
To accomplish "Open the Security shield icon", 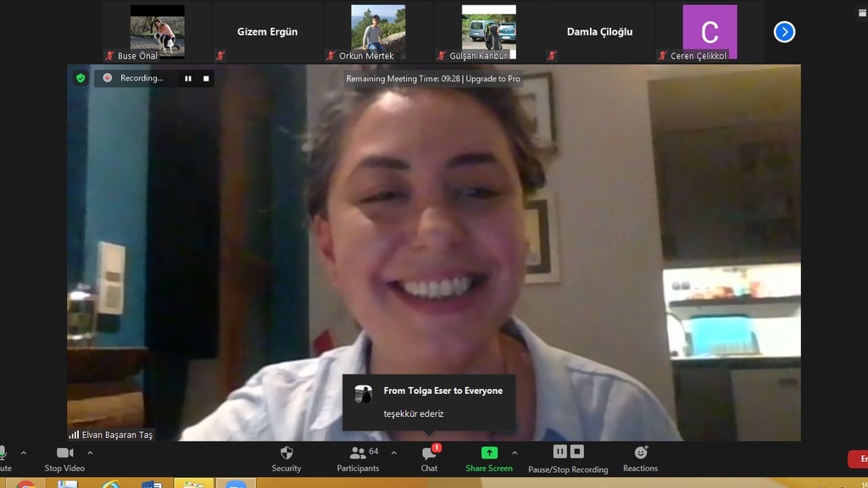I will pos(287,453).
